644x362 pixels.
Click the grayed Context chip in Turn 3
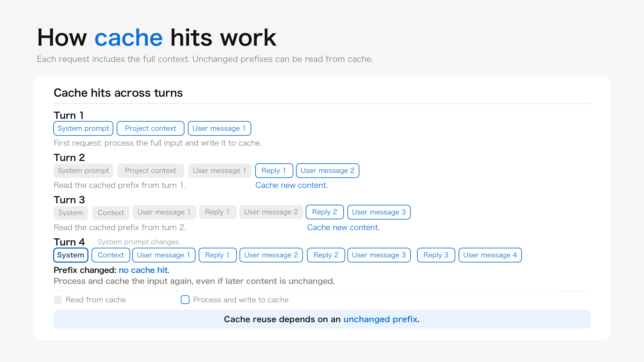pos(111,213)
